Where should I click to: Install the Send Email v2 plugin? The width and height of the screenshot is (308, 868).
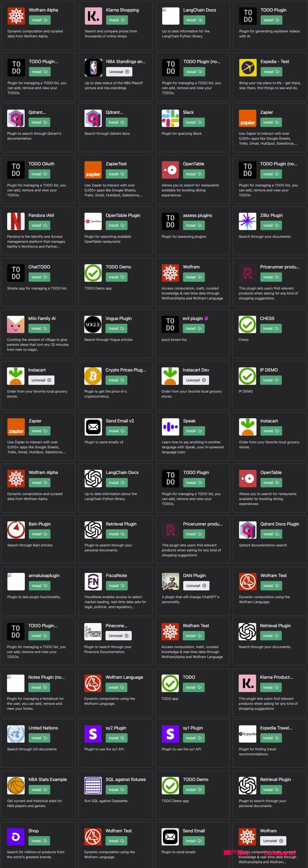click(116, 431)
